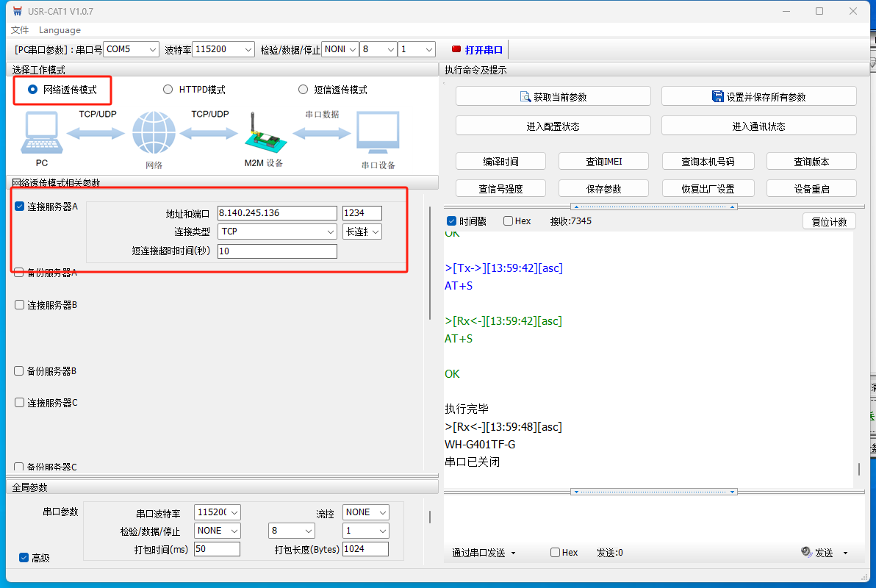Toggle the 时间戳 timestamp checkbox
Image resolution: width=876 pixels, height=588 pixels.
[452, 221]
